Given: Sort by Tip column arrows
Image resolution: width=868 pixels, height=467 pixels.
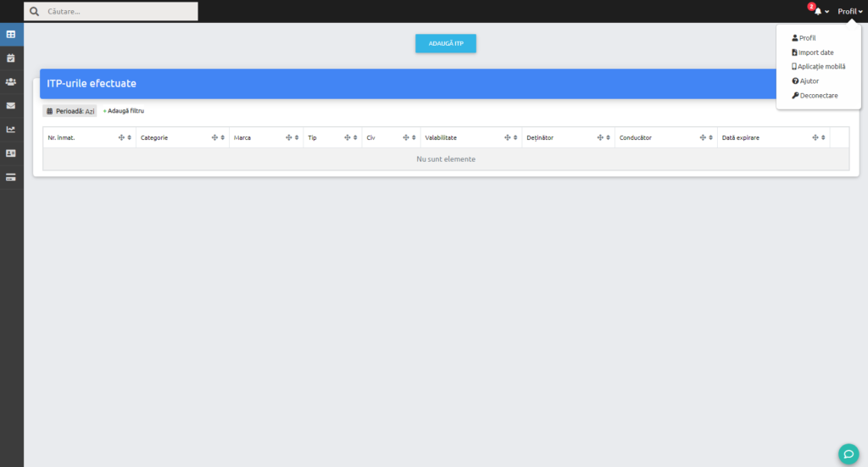Looking at the screenshot, I should point(355,138).
